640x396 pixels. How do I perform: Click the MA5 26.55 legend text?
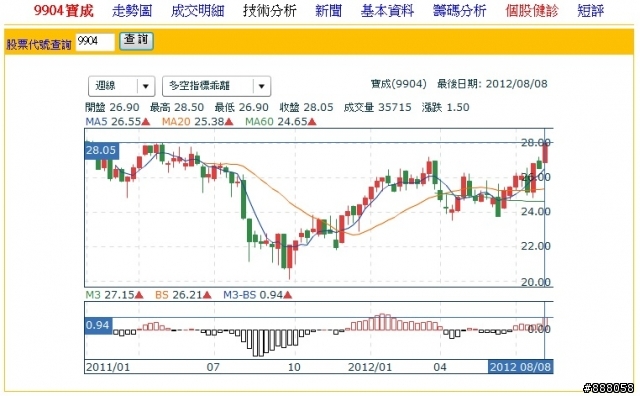pos(118,122)
